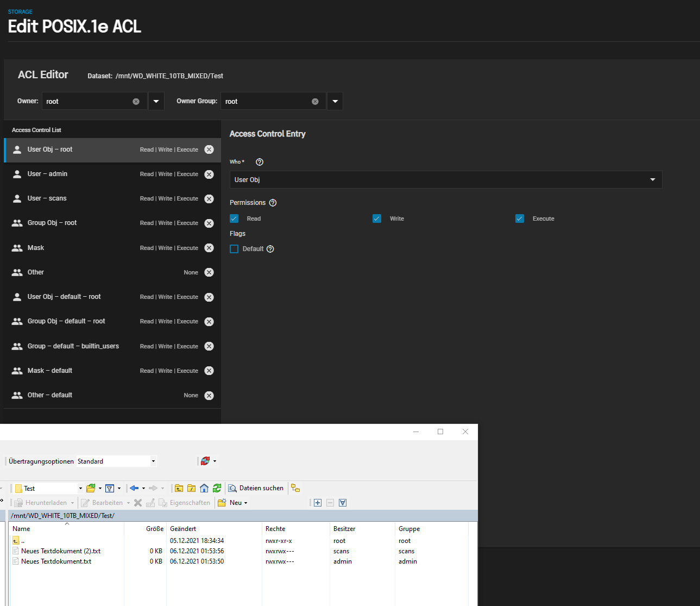The width and height of the screenshot is (700, 606).
Task: Remove Group Obj – default – root entry
Action: coord(209,322)
